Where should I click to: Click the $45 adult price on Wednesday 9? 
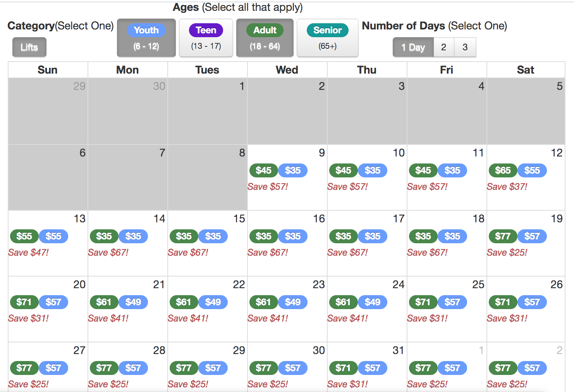(263, 170)
